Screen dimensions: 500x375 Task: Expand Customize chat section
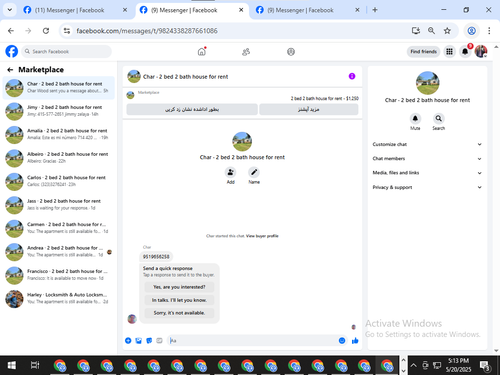tap(427, 144)
